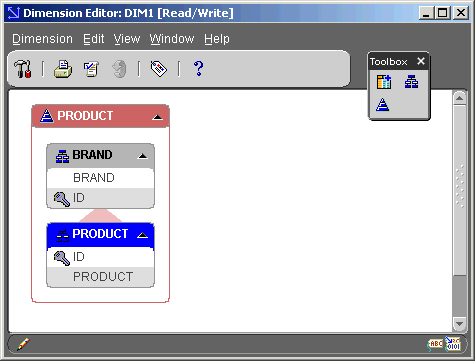Select the ID row in BRAND level
The height and width of the screenshot is (361, 475).
pyautogui.click(x=100, y=198)
